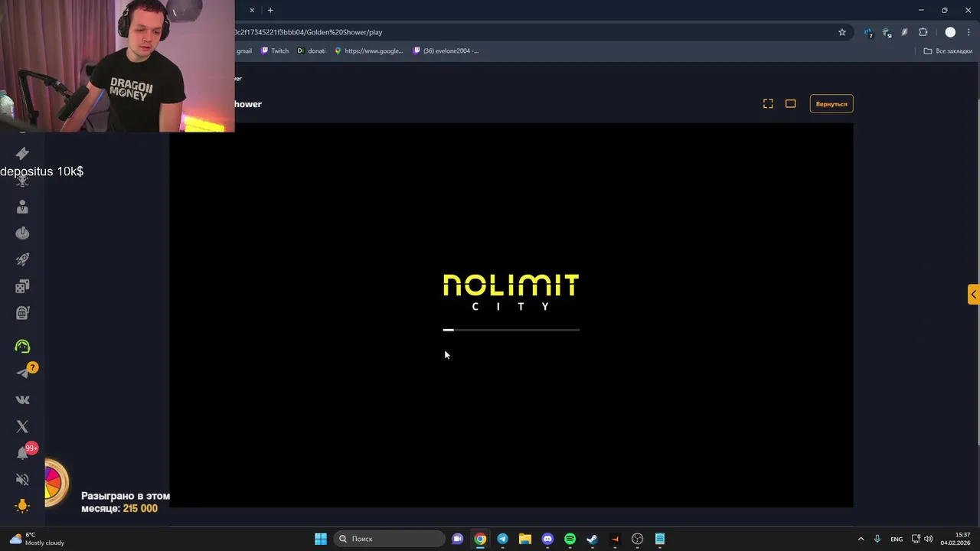Click the ENG language indicator
Viewport: 980px width, 551px height.
click(x=897, y=539)
